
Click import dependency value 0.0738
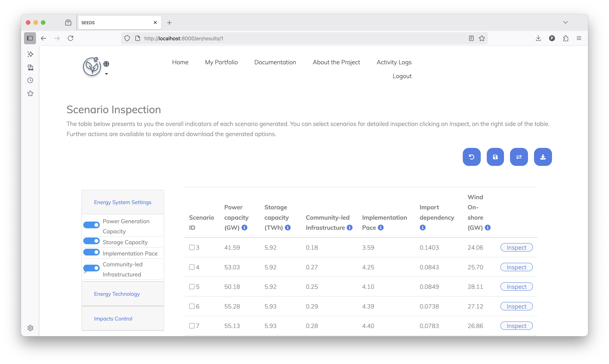(429, 306)
